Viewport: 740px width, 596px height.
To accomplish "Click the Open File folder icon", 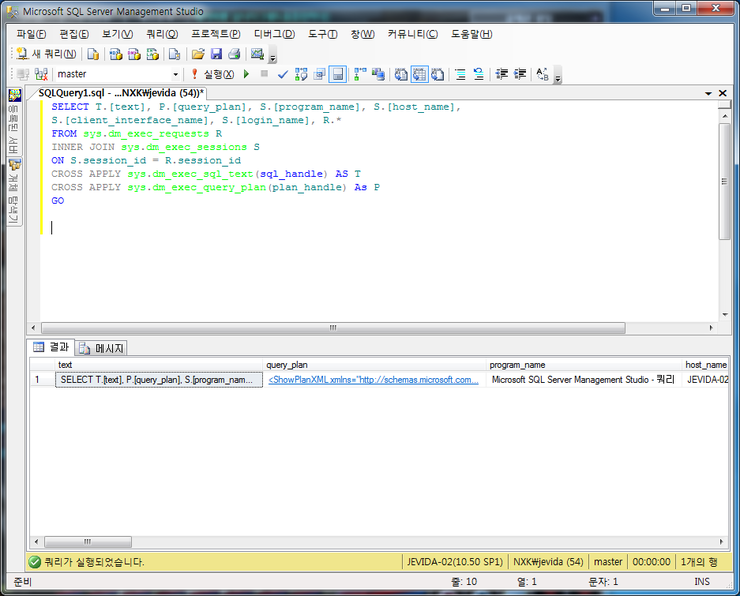I will pos(198,54).
